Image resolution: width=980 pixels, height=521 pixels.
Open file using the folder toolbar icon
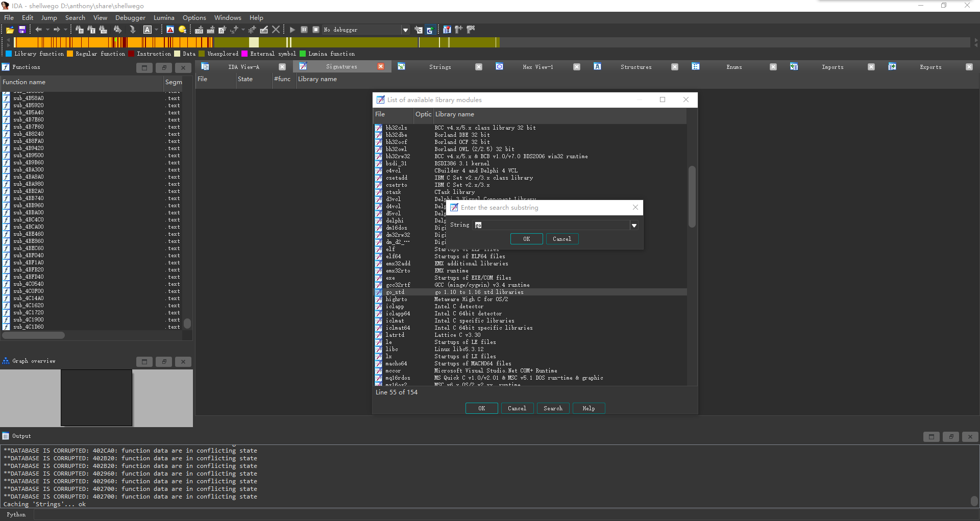tap(10, 30)
